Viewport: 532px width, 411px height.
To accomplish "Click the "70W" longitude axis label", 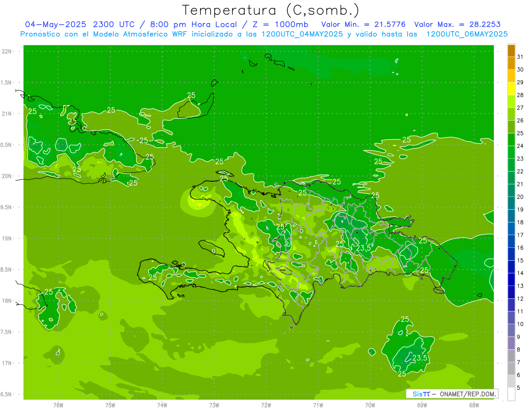I will point(370,405).
